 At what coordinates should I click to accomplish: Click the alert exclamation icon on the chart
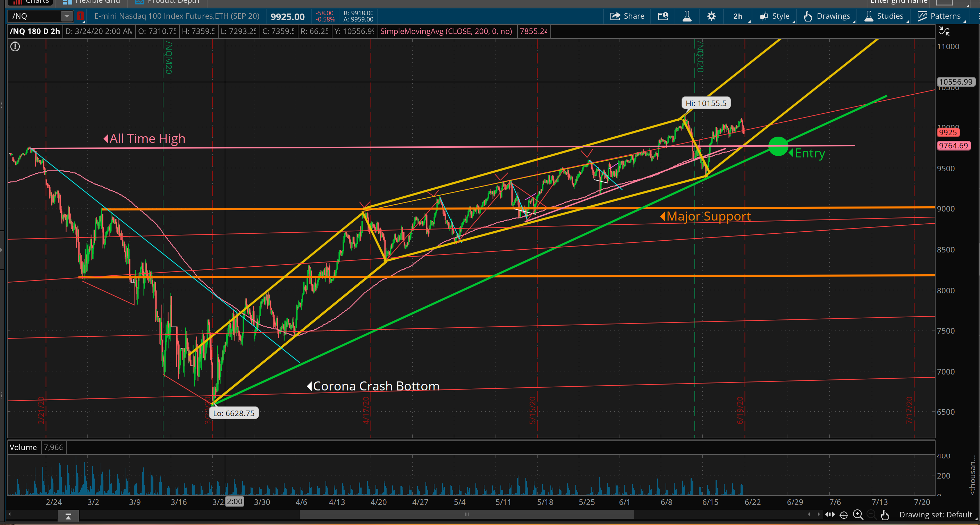(15, 47)
